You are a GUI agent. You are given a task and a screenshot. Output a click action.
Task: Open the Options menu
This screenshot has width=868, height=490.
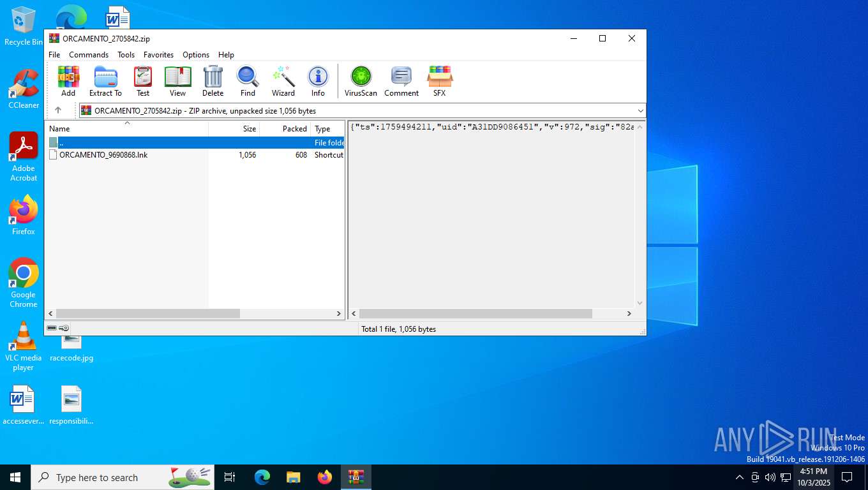click(x=196, y=55)
